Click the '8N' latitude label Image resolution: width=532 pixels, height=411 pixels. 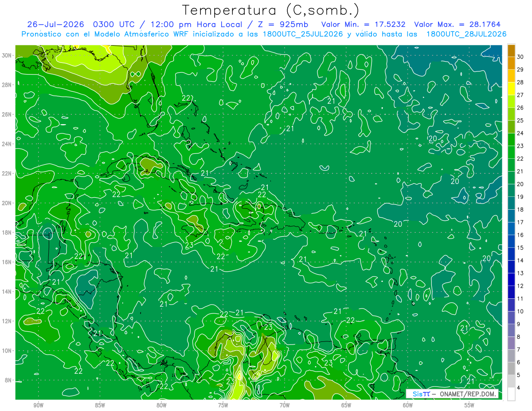click(x=9, y=380)
